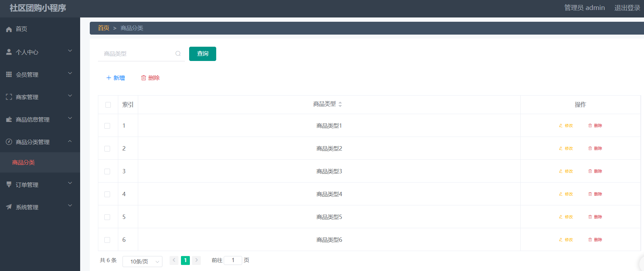Collapse the 商品分类管理 menu chevron
The height and width of the screenshot is (271, 644).
70,141
